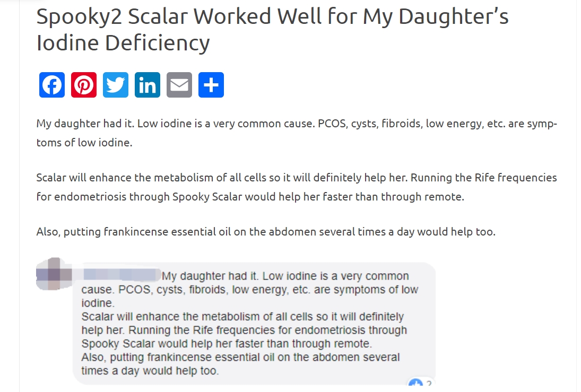Screen dimensions: 581x392
Task: Share the article on Facebook
Action: [52, 85]
